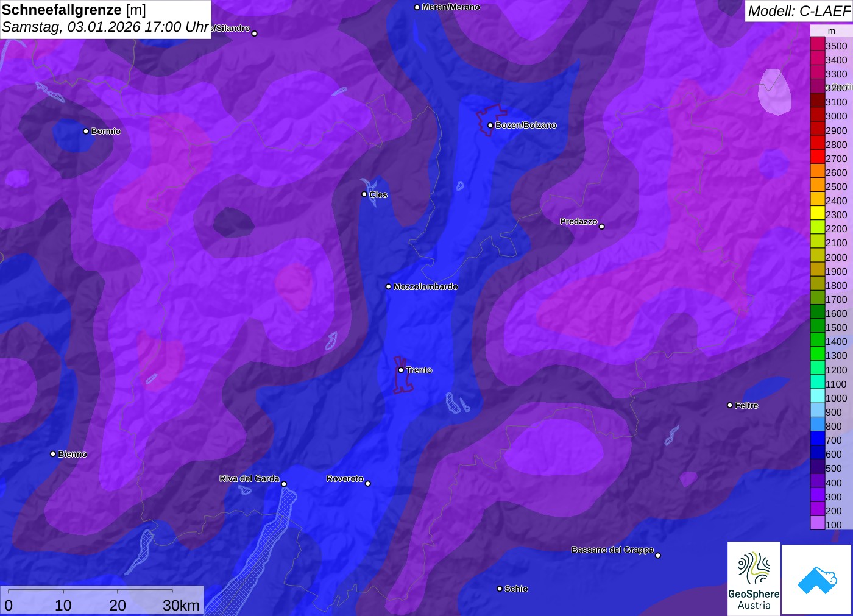
Task: Click the Meran/Merano location marker
Action: point(417,7)
